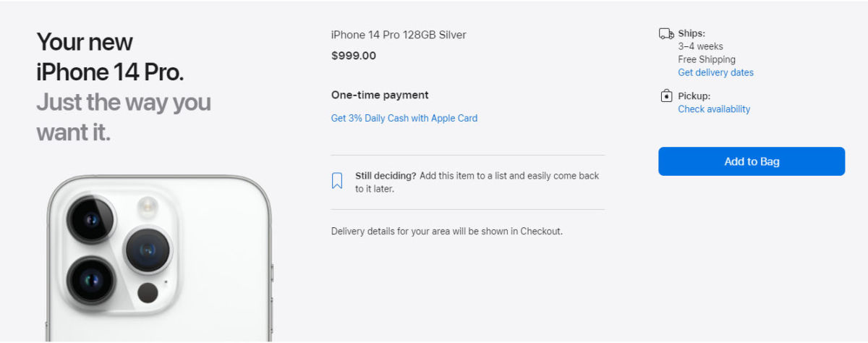Click the pickup bag icon
This screenshot has height=343, width=868.
[666, 96]
